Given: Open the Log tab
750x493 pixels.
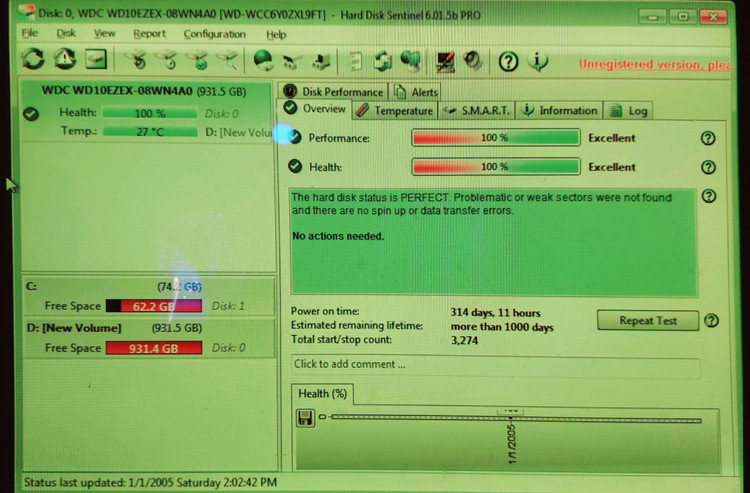Looking at the screenshot, I should [628, 111].
